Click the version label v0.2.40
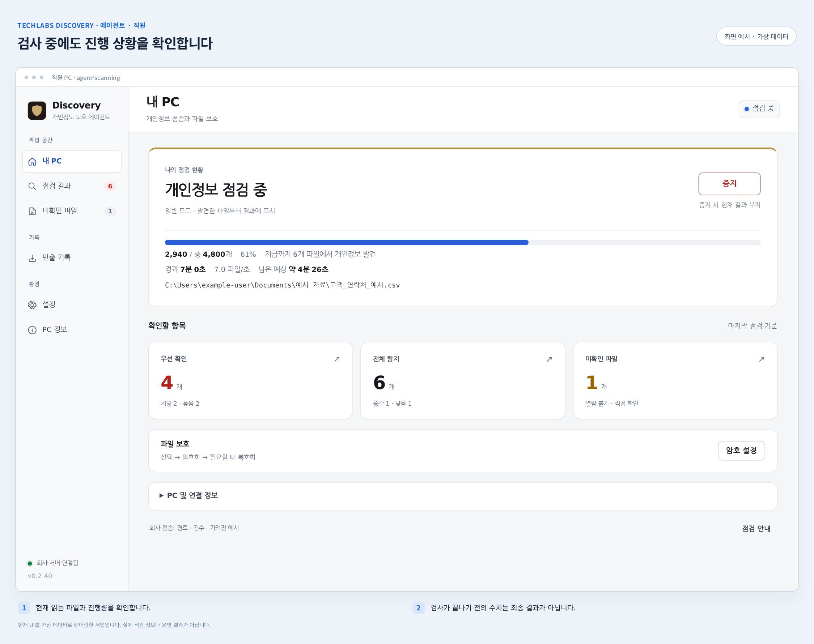The width and height of the screenshot is (814, 644). pos(40,576)
